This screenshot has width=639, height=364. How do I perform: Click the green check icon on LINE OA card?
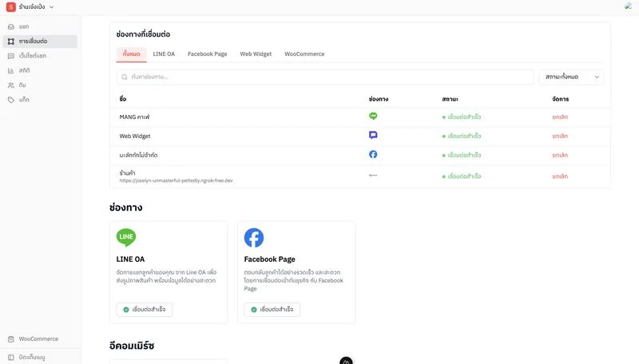tap(126, 310)
